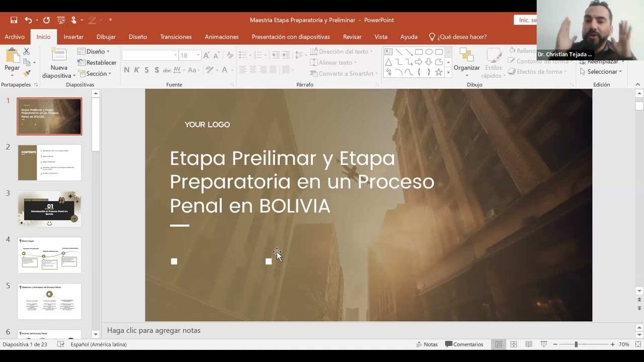Expand the Sección dropdown

[94, 73]
